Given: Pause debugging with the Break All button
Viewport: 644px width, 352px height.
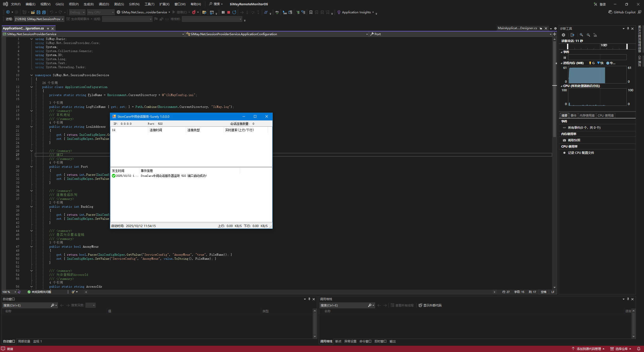Looking at the screenshot, I should 223,12.
